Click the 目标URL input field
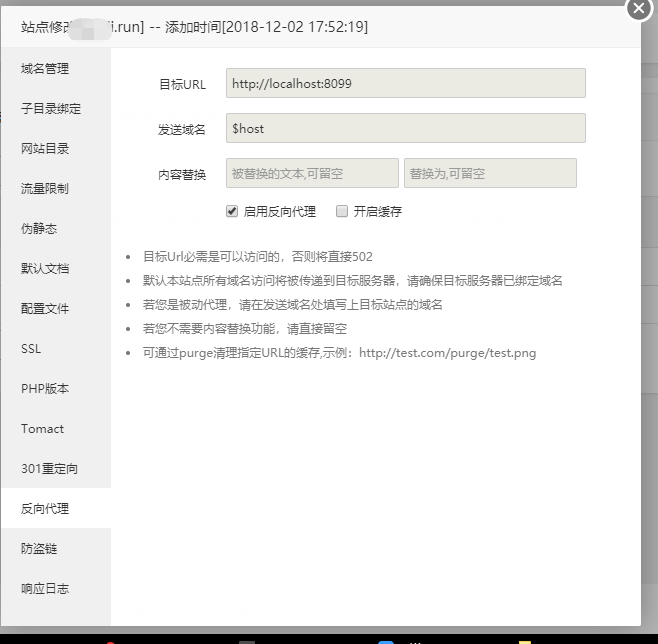 (x=405, y=83)
